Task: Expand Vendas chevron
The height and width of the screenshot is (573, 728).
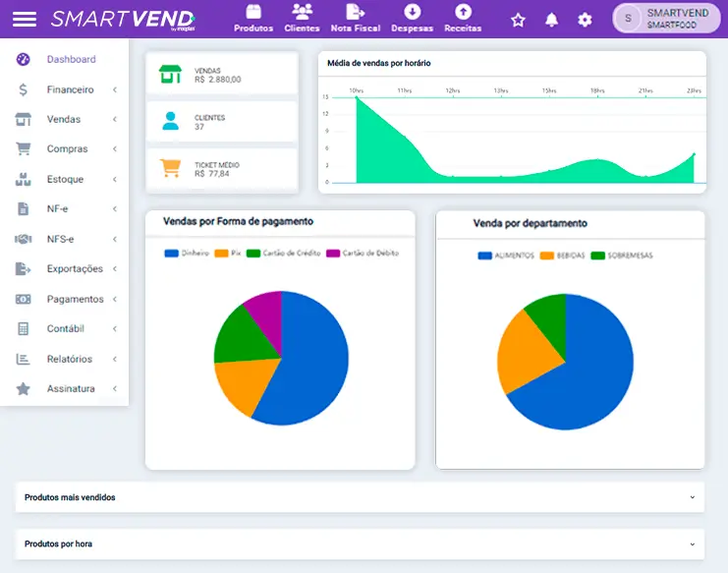Action: pyautogui.click(x=115, y=119)
